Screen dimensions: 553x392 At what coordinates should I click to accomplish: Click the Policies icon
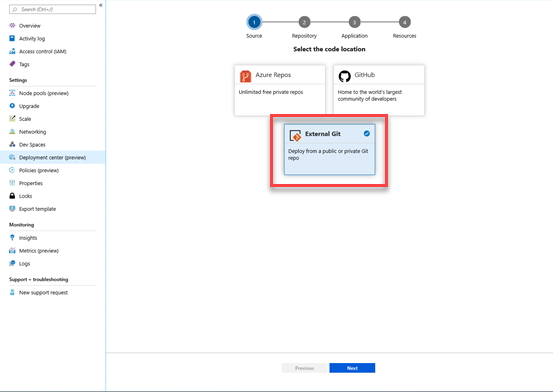pos(12,170)
